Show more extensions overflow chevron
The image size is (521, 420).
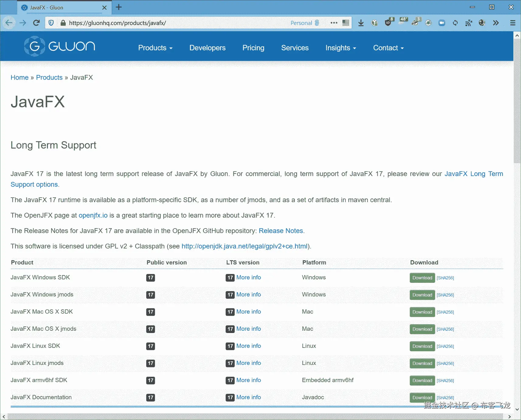click(496, 23)
